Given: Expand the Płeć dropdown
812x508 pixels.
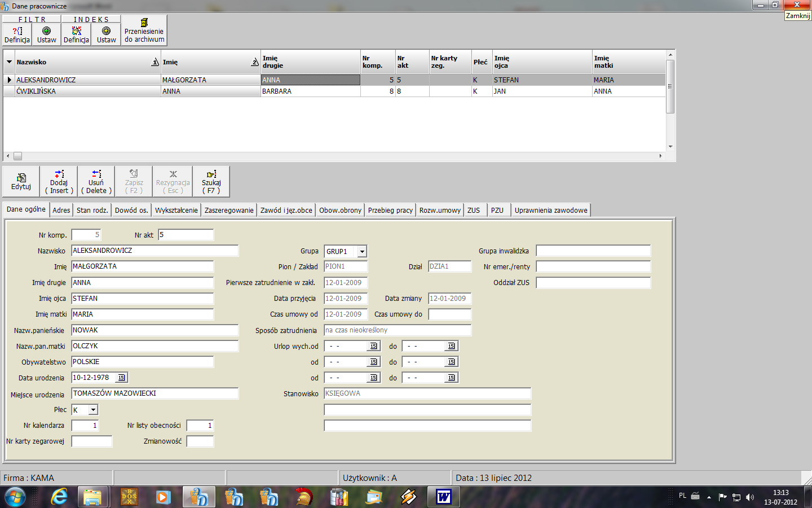Looking at the screenshot, I should click(x=94, y=410).
